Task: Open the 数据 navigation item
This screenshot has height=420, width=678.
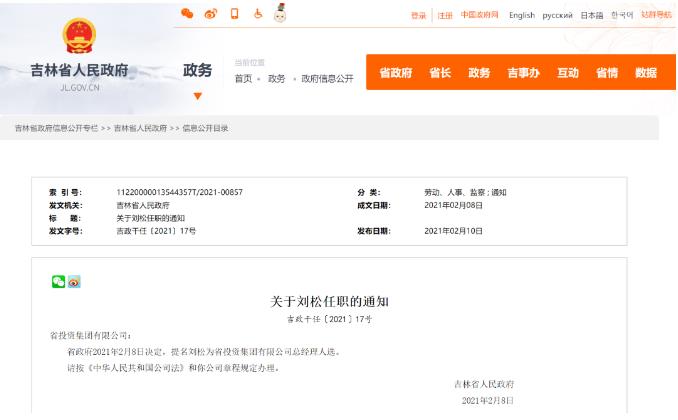Action: (x=646, y=73)
